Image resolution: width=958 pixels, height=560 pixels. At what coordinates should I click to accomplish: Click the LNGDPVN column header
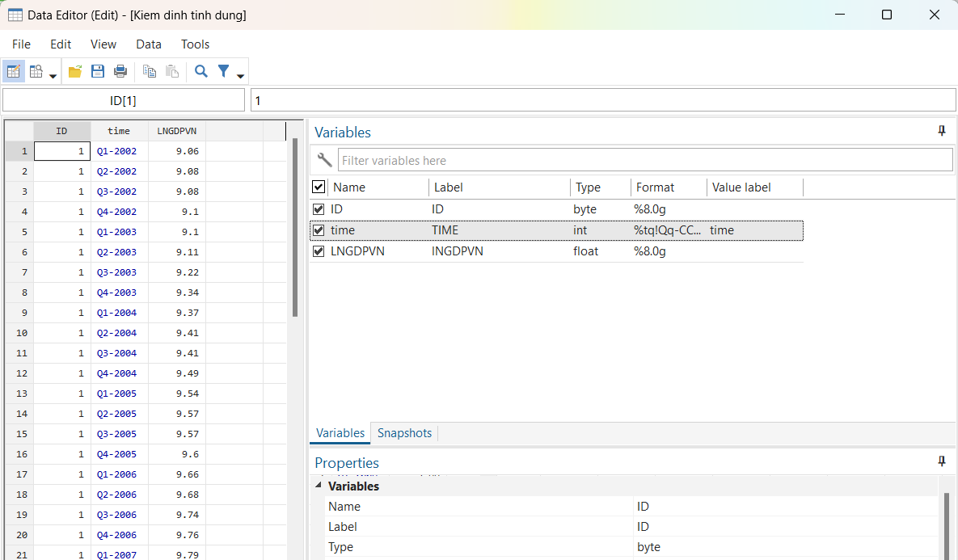pyautogui.click(x=176, y=131)
